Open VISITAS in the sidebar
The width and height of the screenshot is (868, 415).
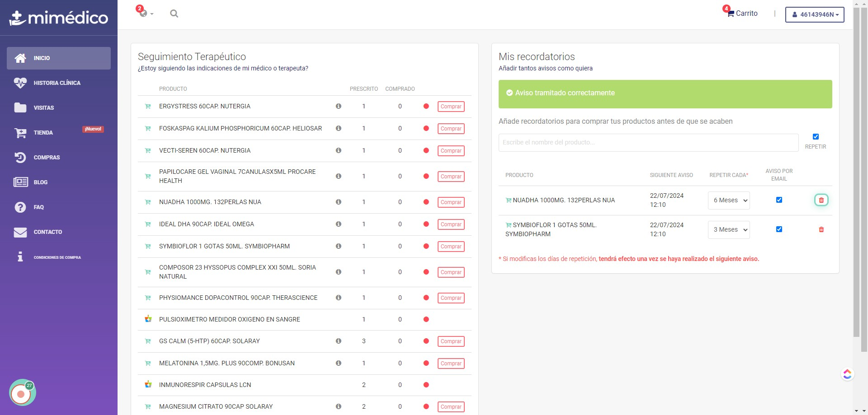(59, 108)
